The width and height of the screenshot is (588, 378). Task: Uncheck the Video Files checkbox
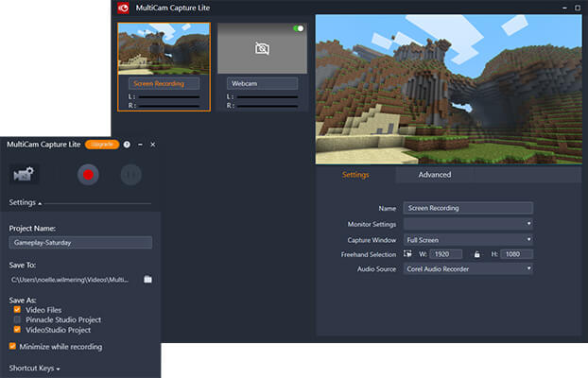click(x=17, y=309)
